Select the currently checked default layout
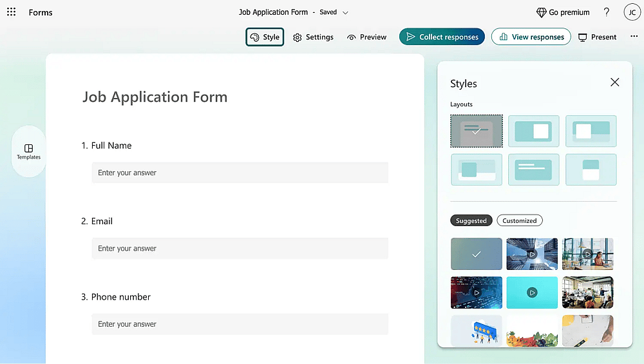Viewport: 644px width, 364px height. tap(477, 131)
